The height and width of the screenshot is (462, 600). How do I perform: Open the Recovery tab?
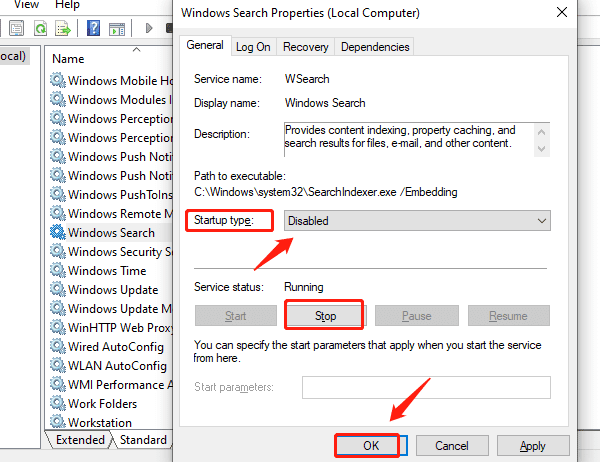(306, 47)
